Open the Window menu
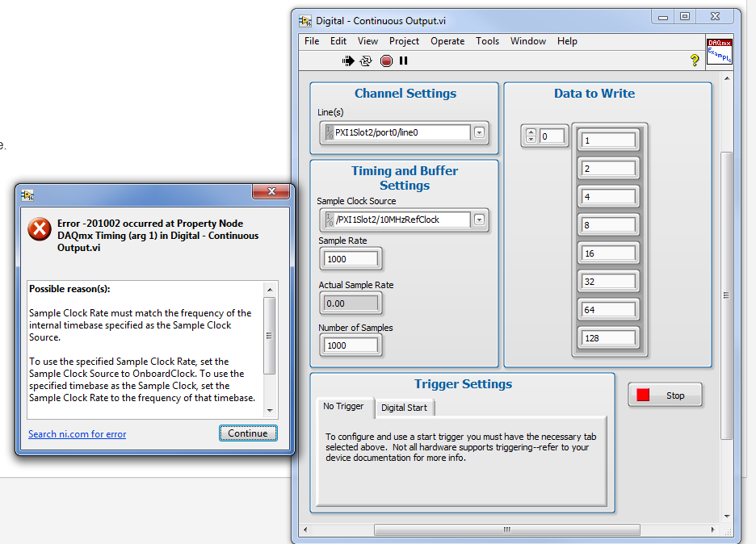This screenshot has width=756, height=544. tap(528, 41)
